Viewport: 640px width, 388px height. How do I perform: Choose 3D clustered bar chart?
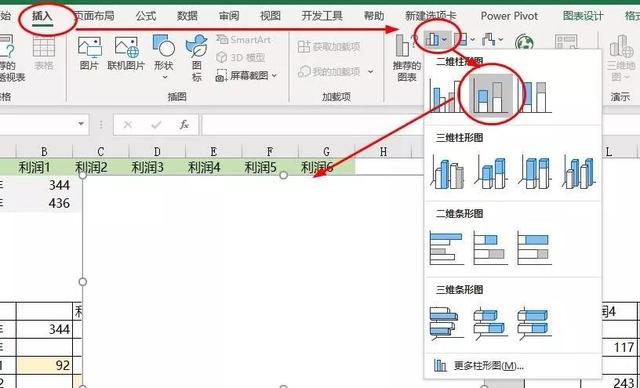[x=447, y=323]
